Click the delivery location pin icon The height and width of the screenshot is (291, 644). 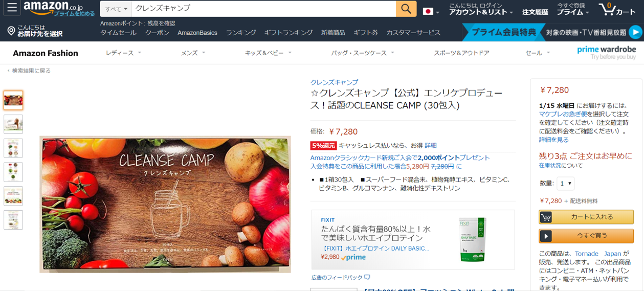point(11,31)
